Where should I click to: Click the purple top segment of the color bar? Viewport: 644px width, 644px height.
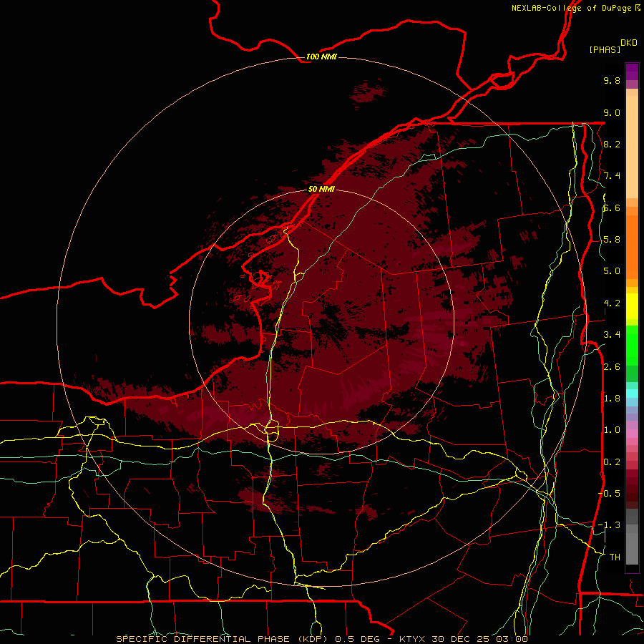632,72
